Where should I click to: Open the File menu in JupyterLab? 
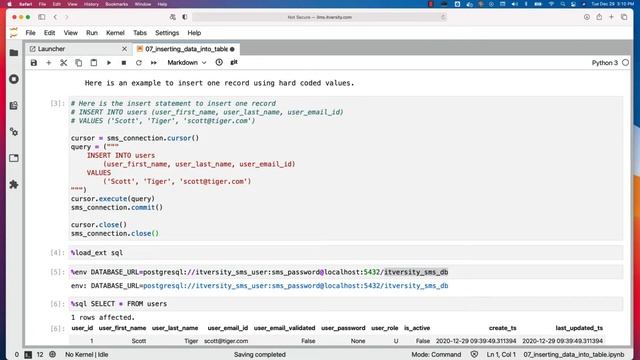click(x=31, y=33)
